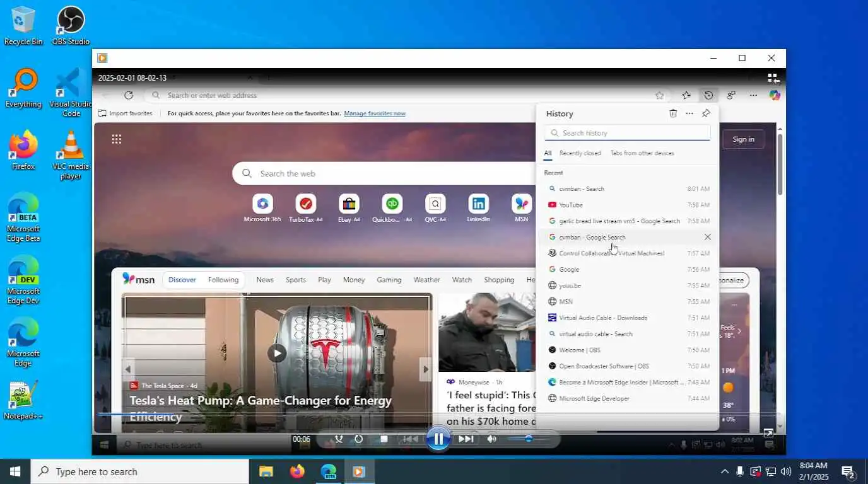The width and height of the screenshot is (868, 484).
Task: Launch Firefox from the desktop
Action: point(23,151)
